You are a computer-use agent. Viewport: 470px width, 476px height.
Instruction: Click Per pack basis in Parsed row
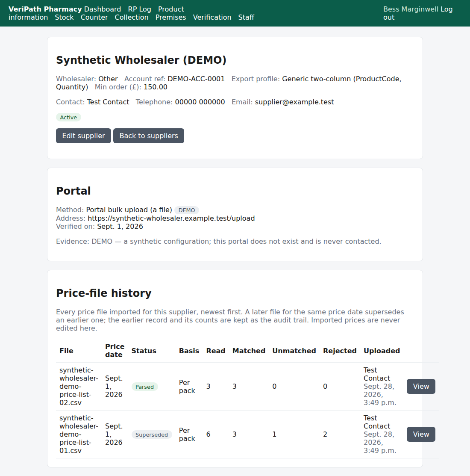pos(187,387)
